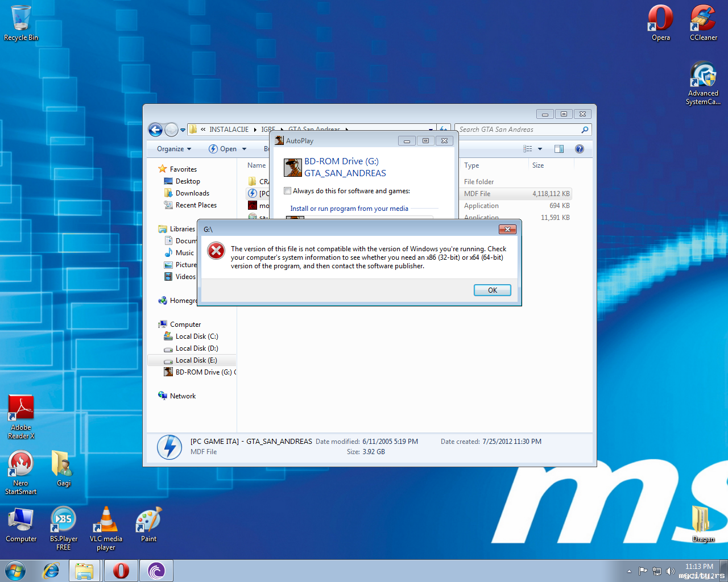
Task: Open the Recycle Bin desktop icon
Action: pyautogui.click(x=21, y=23)
